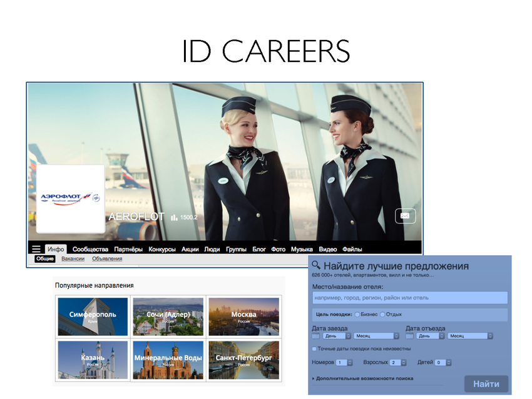Open the Санкт-Петербург destination tile
The image size is (532, 399).
[x=243, y=360]
